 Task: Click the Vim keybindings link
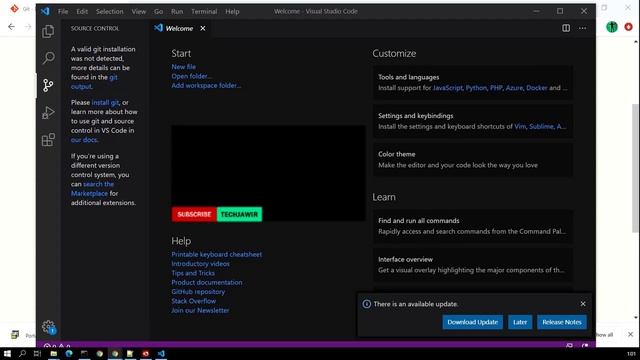click(x=520, y=127)
